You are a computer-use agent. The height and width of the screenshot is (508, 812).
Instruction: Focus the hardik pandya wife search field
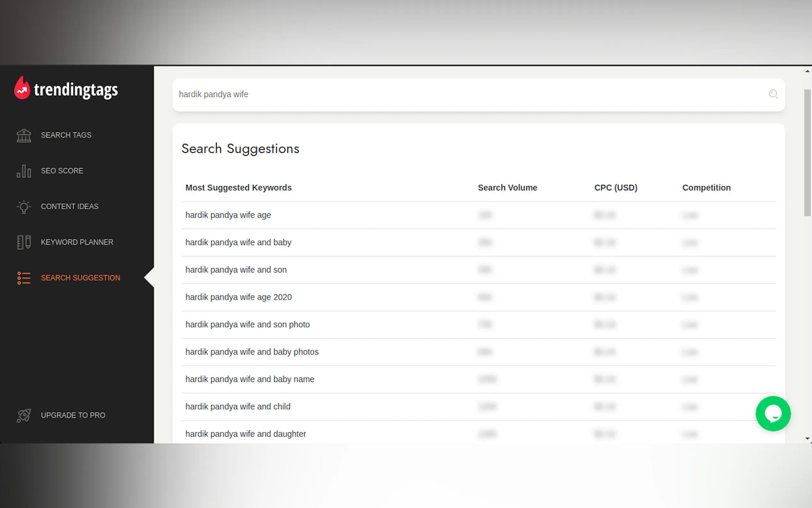coord(478,94)
